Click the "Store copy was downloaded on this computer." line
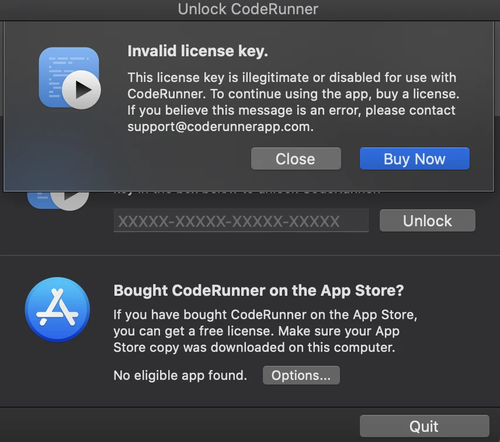This screenshot has width=500, height=442. 254,347
